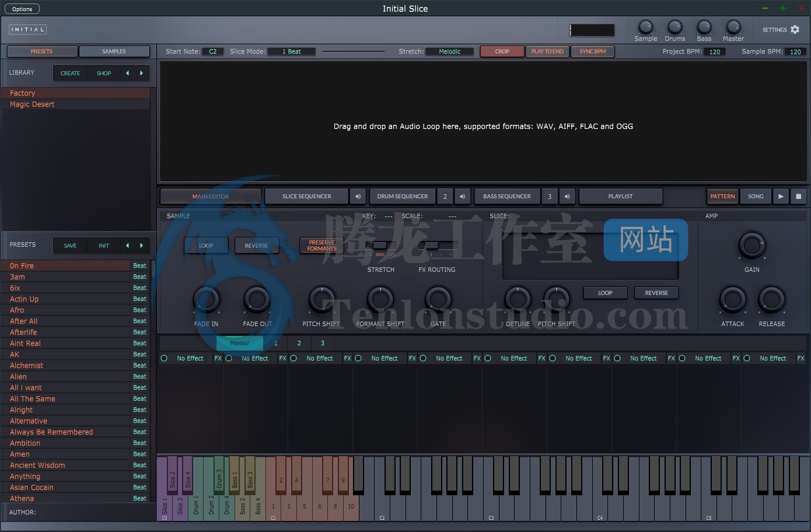Image resolution: width=811 pixels, height=532 pixels.
Task: Click the library Shop button
Action: click(x=104, y=73)
